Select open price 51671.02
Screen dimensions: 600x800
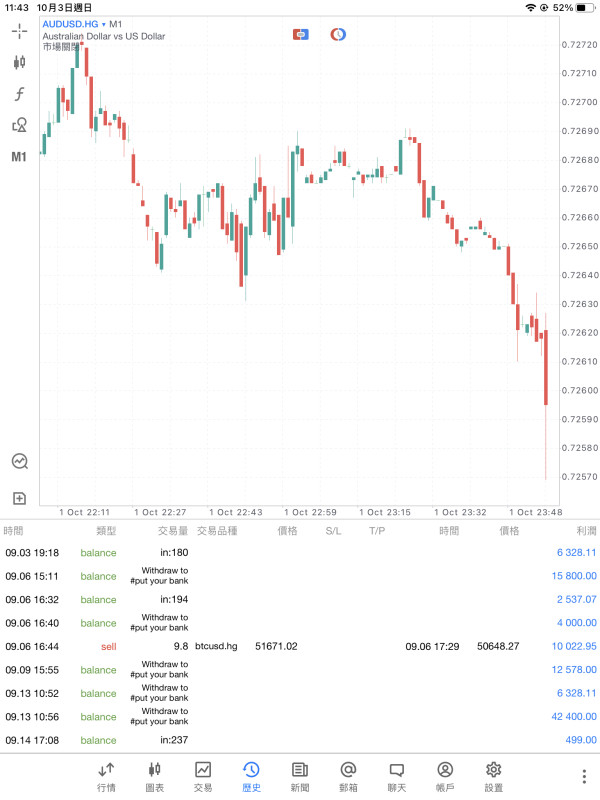[276, 646]
